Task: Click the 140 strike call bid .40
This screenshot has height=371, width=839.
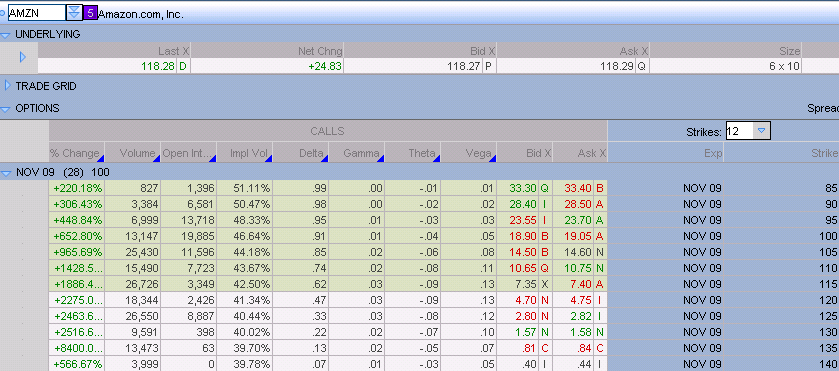Action: pyautogui.click(x=529, y=364)
